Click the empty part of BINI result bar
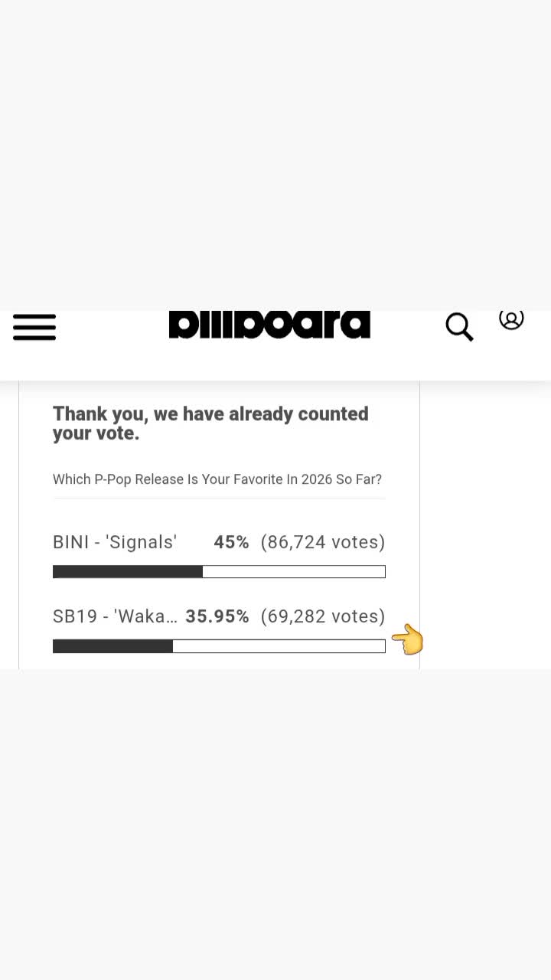The width and height of the screenshot is (551, 980). 294,572
